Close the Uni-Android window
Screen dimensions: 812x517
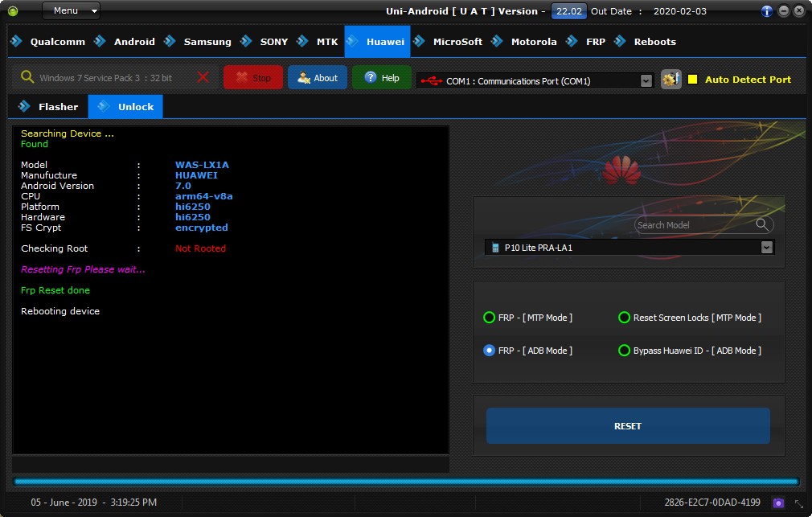pos(799,11)
